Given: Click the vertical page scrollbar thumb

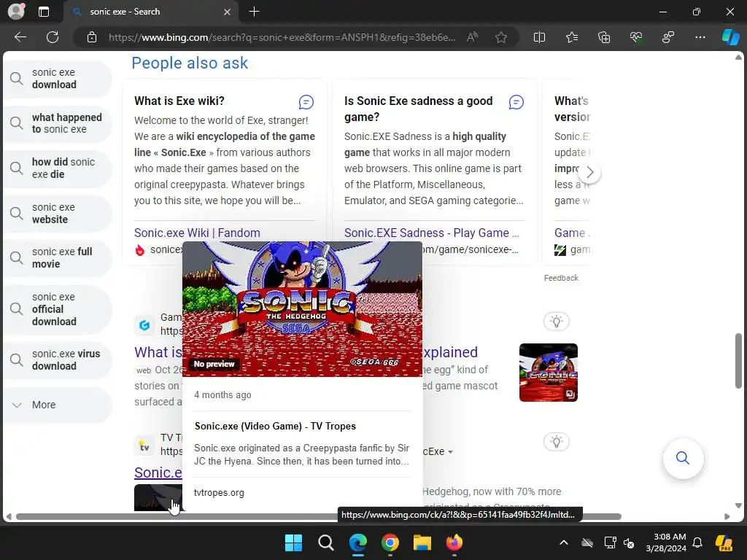Looking at the screenshot, I should tap(738, 360).
